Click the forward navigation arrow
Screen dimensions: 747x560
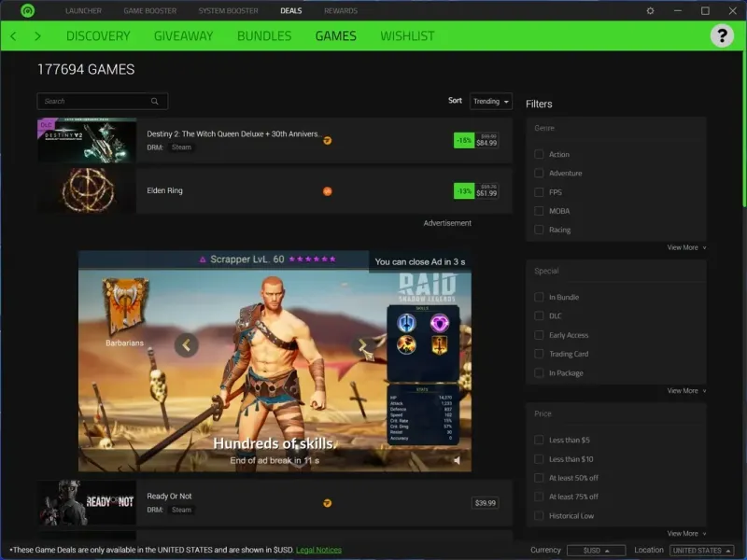(37, 35)
